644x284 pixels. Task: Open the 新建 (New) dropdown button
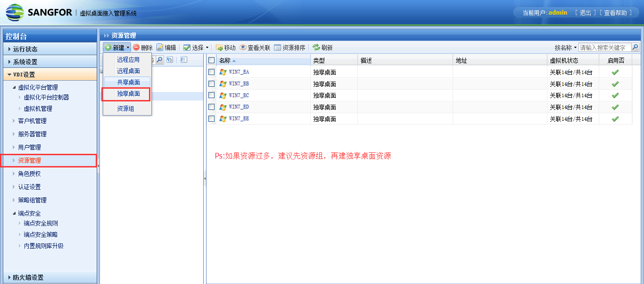(x=117, y=48)
